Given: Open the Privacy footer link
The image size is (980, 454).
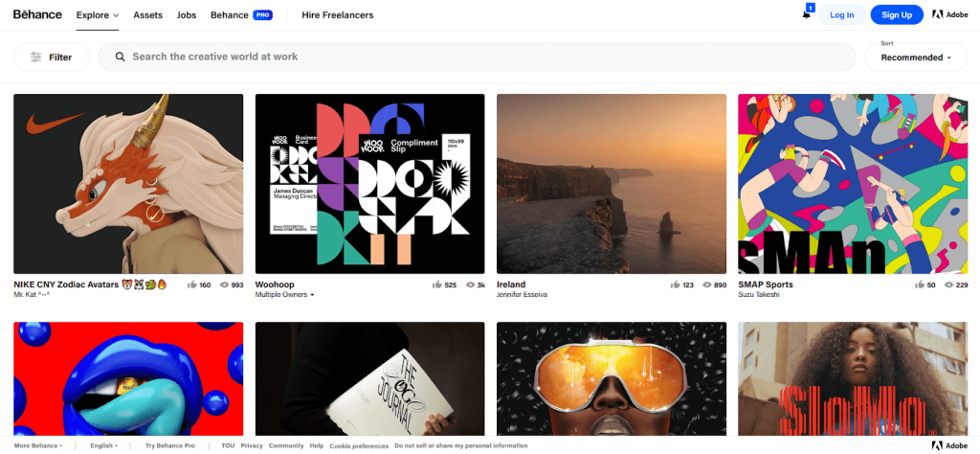Looking at the screenshot, I should [252, 446].
